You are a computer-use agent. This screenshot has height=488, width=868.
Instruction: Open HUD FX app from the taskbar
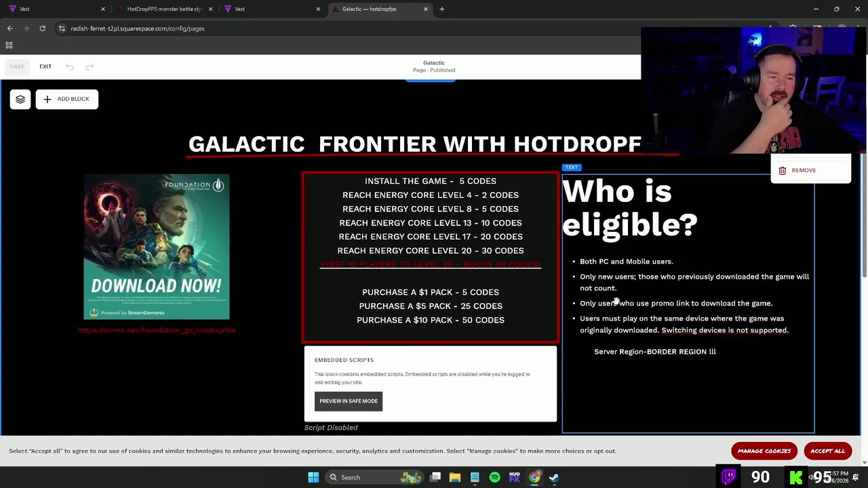[515, 477]
